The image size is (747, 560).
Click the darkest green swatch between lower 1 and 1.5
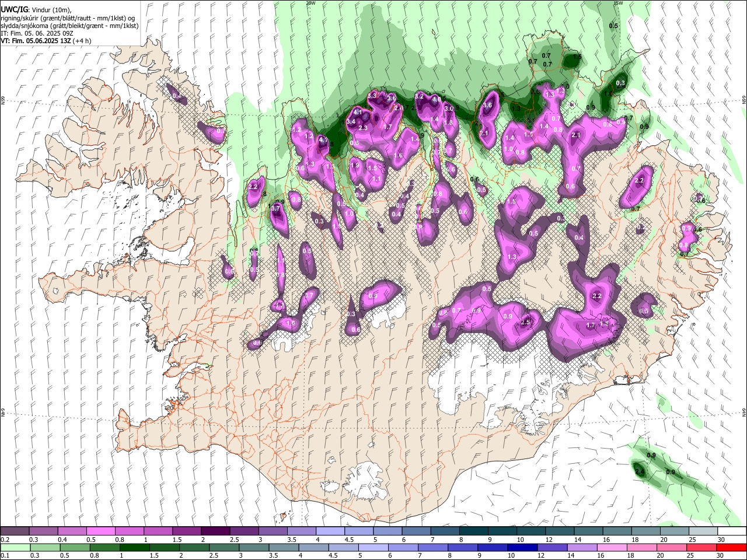point(134,548)
